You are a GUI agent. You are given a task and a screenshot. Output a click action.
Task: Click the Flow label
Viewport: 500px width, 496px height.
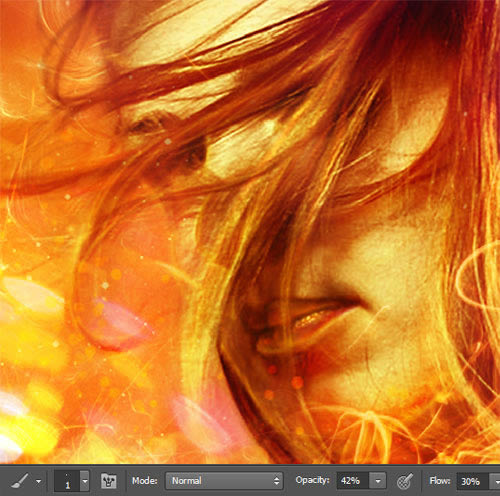click(440, 481)
